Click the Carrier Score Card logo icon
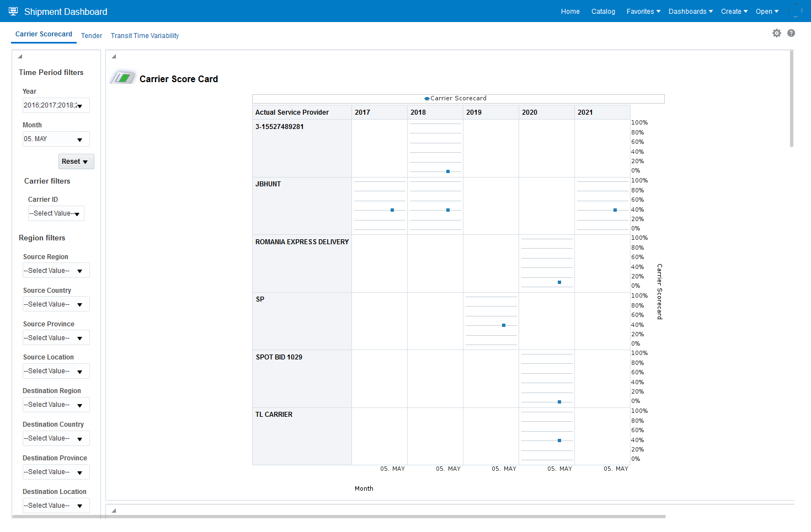Viewport: 811px width, 532px height. pyautogui.click(x=123, y=78)
